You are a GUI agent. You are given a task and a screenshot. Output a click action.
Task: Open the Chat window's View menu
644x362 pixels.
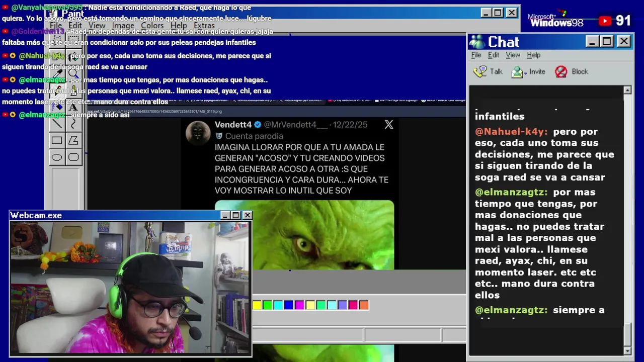(513, 55)
